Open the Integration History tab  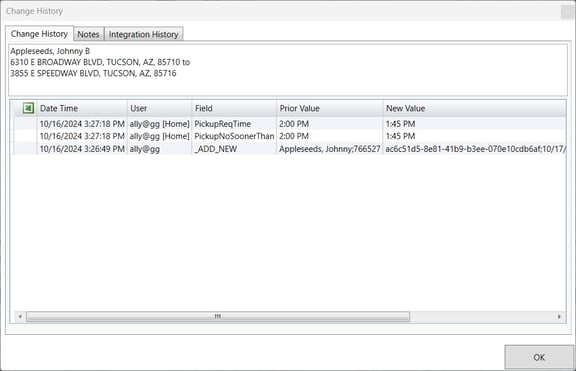[144, 34]
